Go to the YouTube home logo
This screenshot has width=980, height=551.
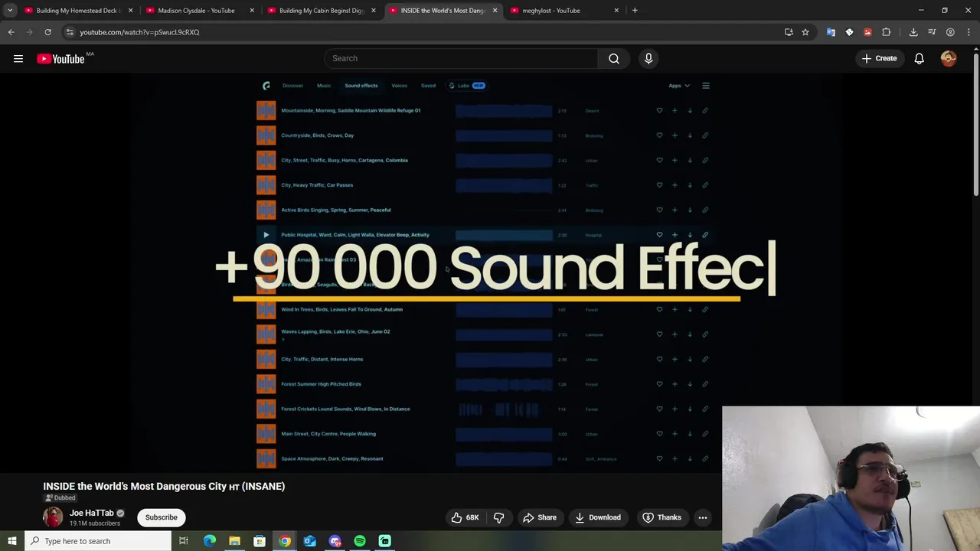[60, 59]
